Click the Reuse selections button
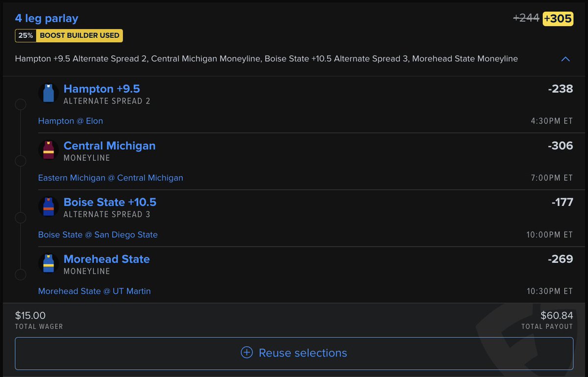This screenshot has width=588, height=377. coord(294,353)
